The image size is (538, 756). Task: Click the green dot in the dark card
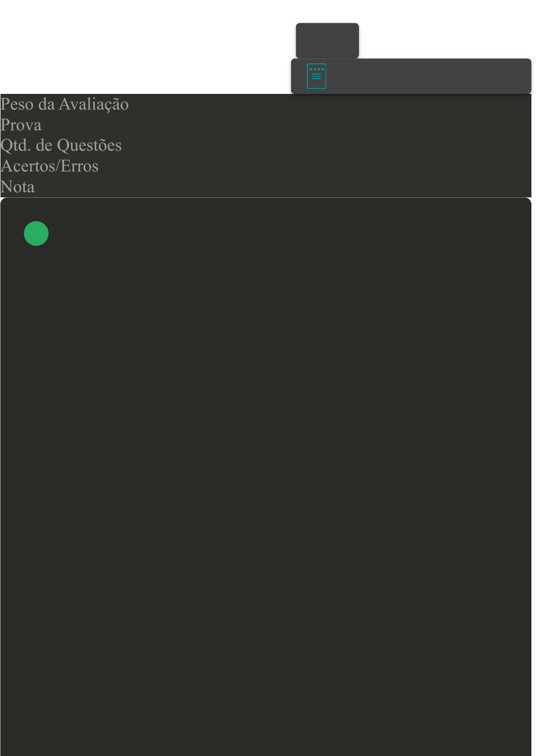click(36, 233)
